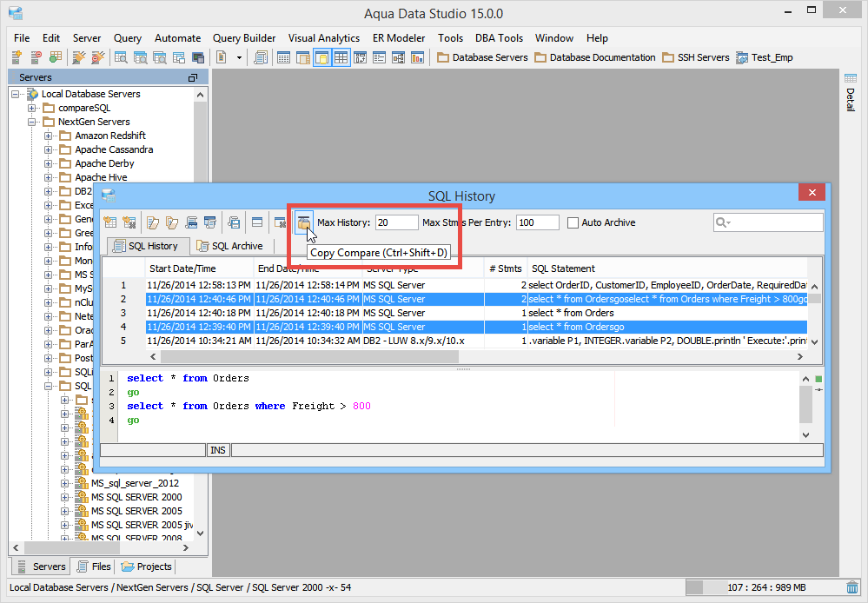Open the DBA Tools menu

(499, 38)
